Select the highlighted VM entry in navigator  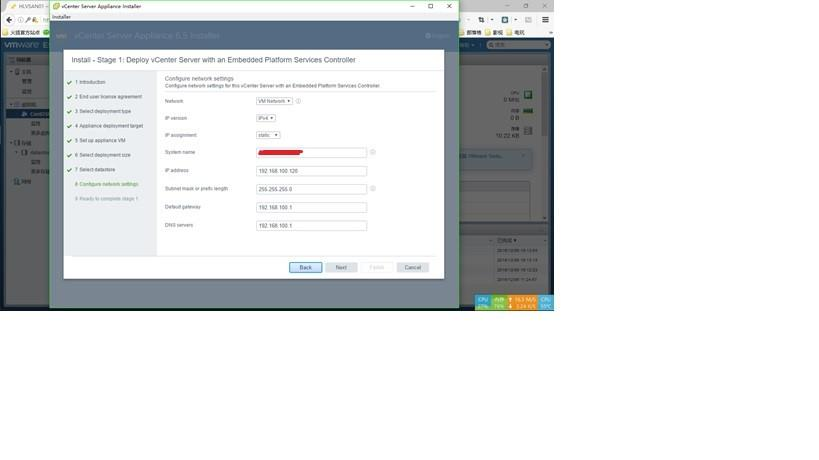[x=28, y=114]
